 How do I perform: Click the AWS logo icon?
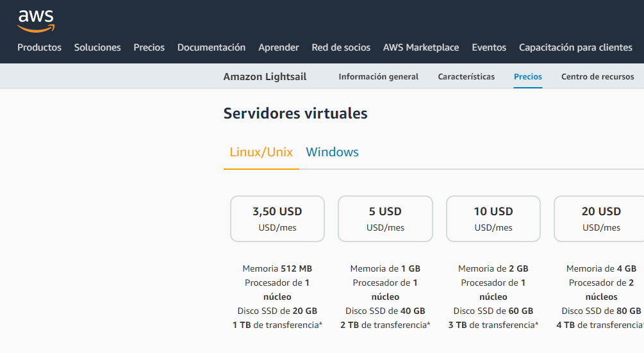(x=36, y=21)
